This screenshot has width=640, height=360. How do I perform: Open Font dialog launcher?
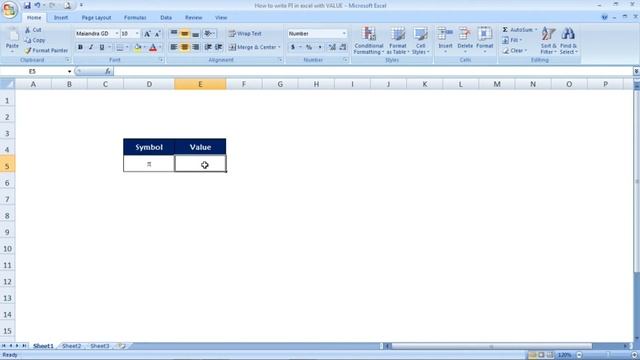pos(161,60)
